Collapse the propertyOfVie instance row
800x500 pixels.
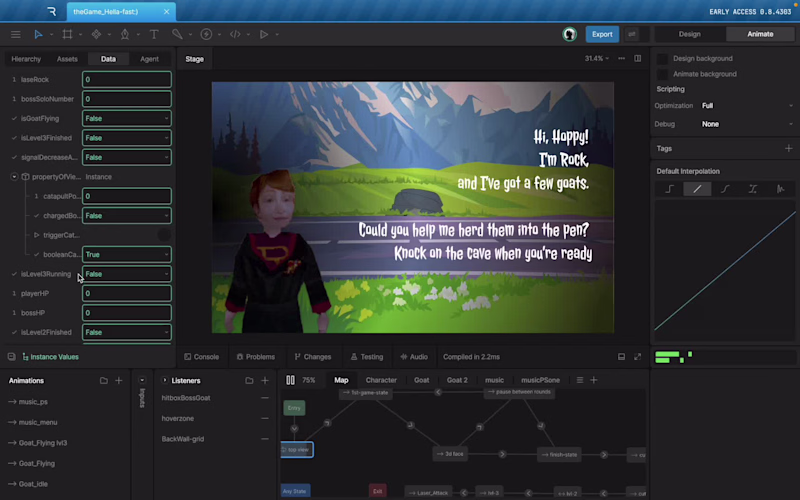[x=14, y=177]
